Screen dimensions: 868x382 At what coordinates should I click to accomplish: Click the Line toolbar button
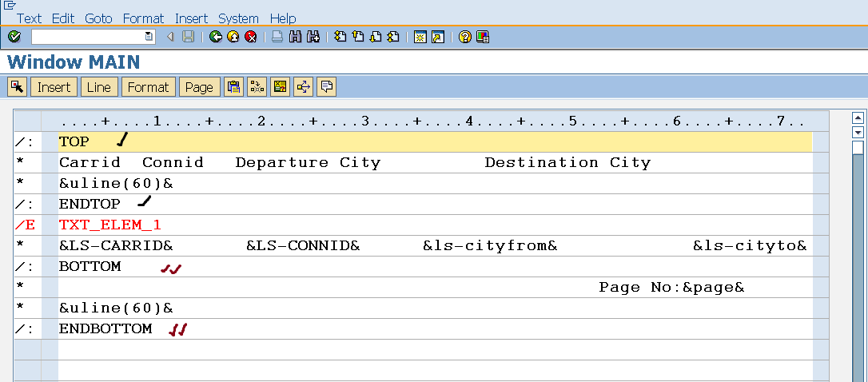coord(99,87)
